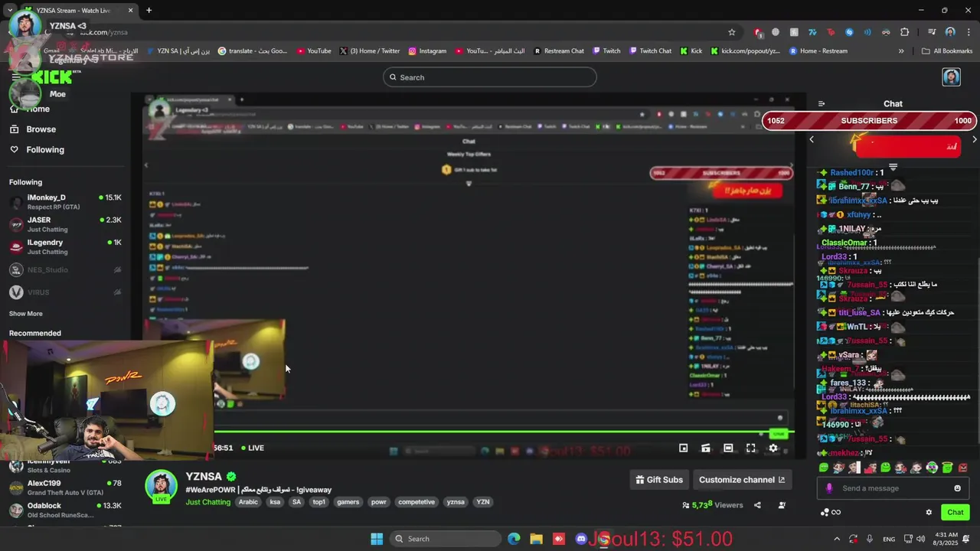Viewport: 980px width, 551px height.
Task: Open the offline VIRUS channel
Action: click(65, 292)
